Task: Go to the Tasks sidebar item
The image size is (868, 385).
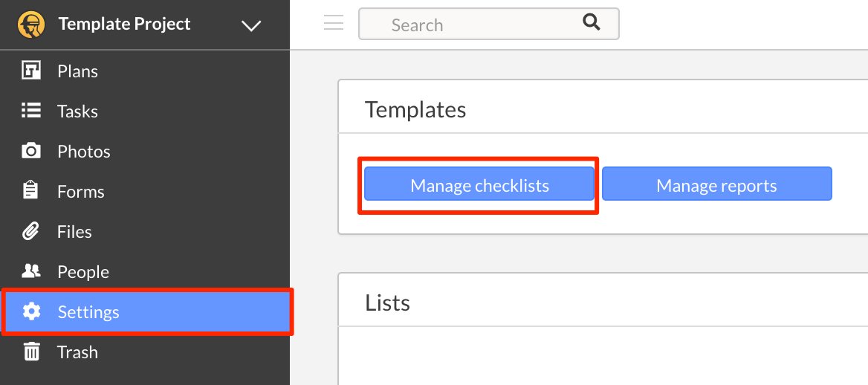Action: click(145, 111)
